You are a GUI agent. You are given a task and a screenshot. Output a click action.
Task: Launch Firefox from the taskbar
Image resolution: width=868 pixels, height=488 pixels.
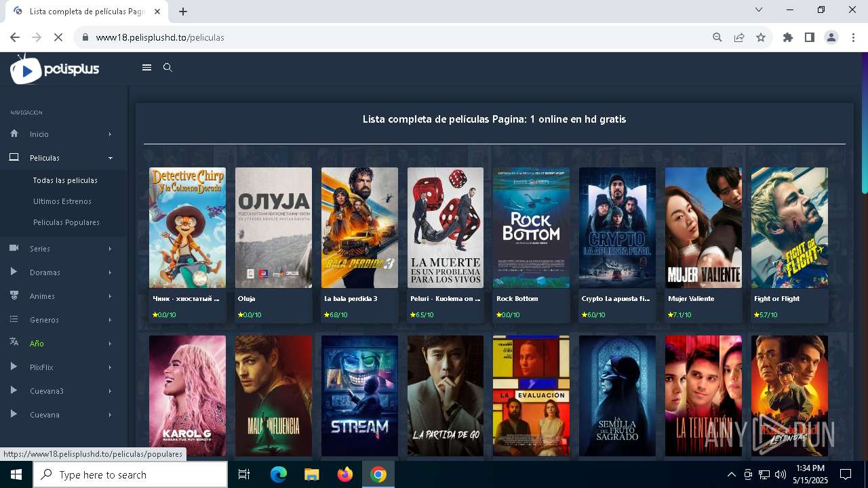pos(344,474)
